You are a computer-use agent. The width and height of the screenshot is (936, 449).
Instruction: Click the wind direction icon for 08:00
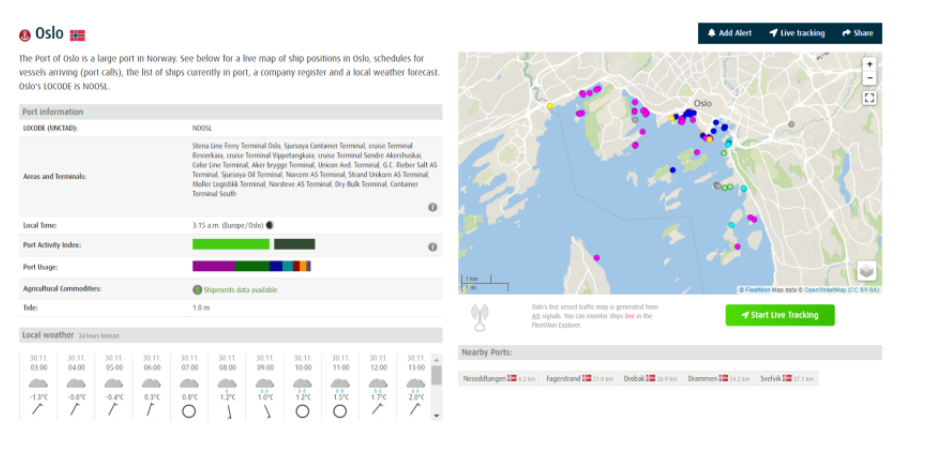[227, 411]
